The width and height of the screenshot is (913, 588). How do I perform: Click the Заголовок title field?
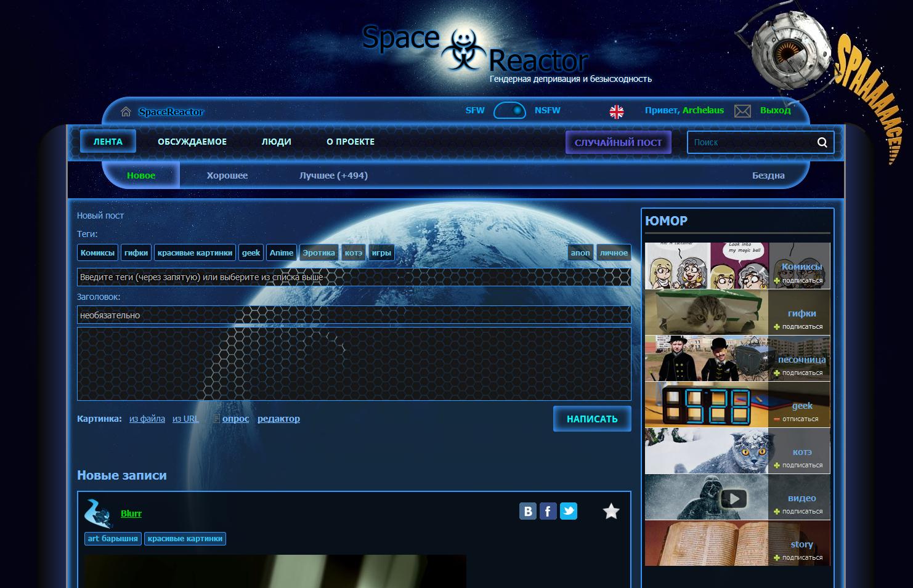354,315
